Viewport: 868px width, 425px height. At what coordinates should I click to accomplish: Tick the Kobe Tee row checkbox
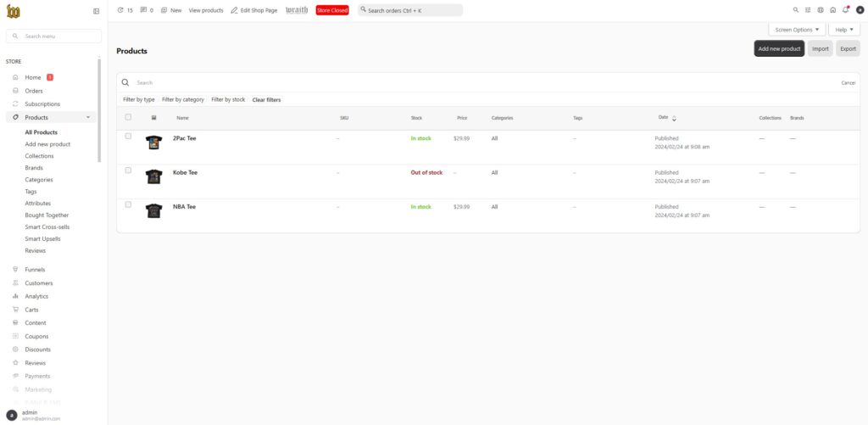[x=128, y=171]
